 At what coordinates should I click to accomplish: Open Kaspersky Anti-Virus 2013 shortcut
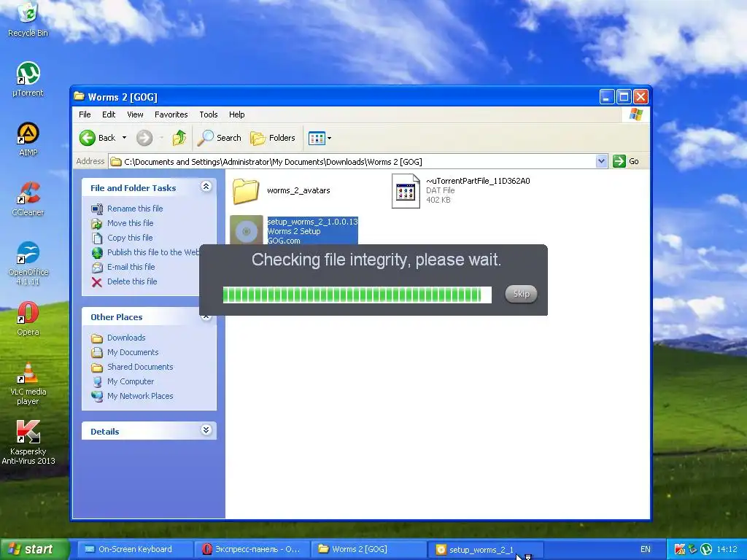(x=28, y=443)
